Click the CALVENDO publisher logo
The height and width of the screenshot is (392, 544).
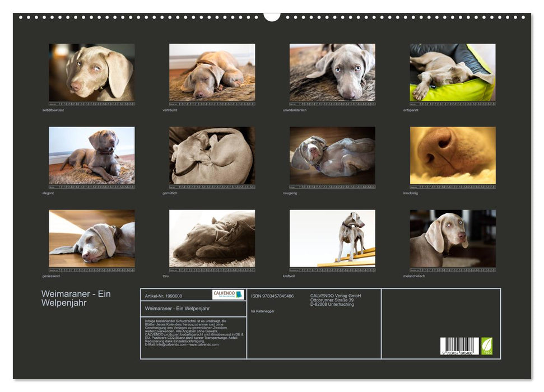pos(227,293)
